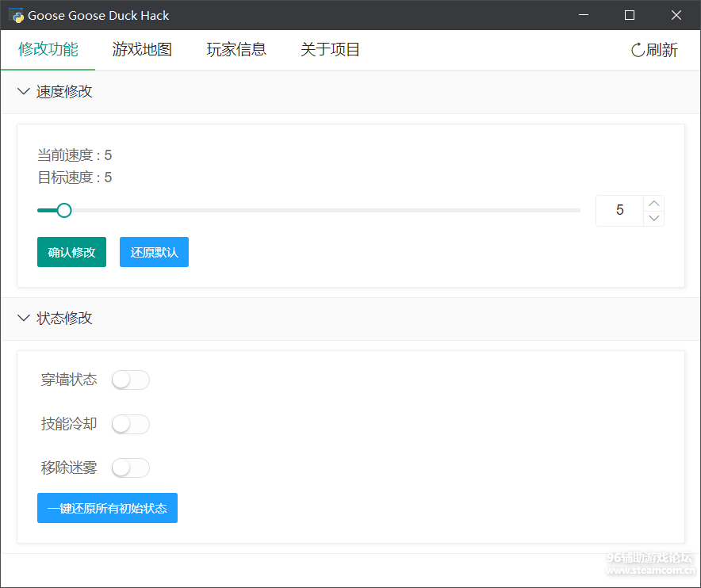This screenshot has width=701, height=588.
Task: Enable the 技能冷却 switch
Action: (x=130, y=425)
